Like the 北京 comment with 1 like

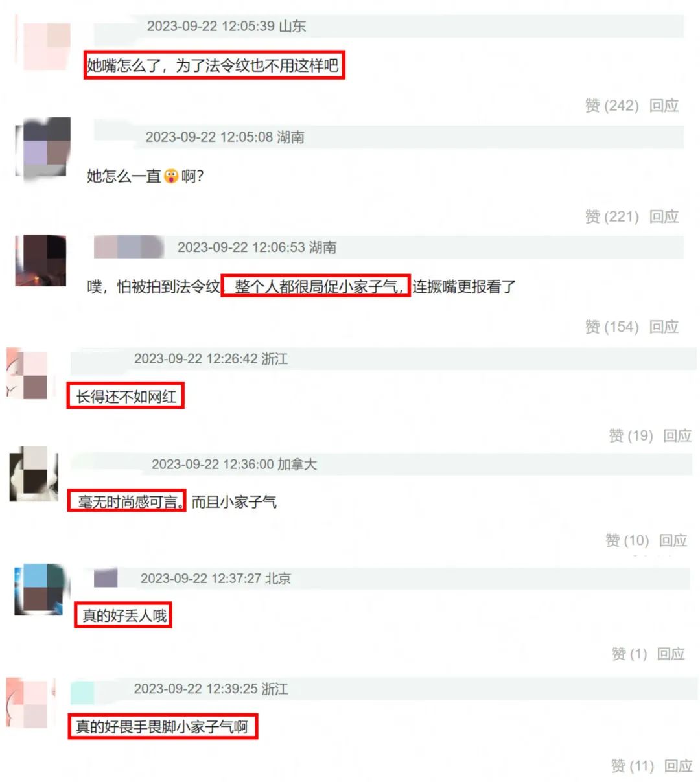coord(629,654)
